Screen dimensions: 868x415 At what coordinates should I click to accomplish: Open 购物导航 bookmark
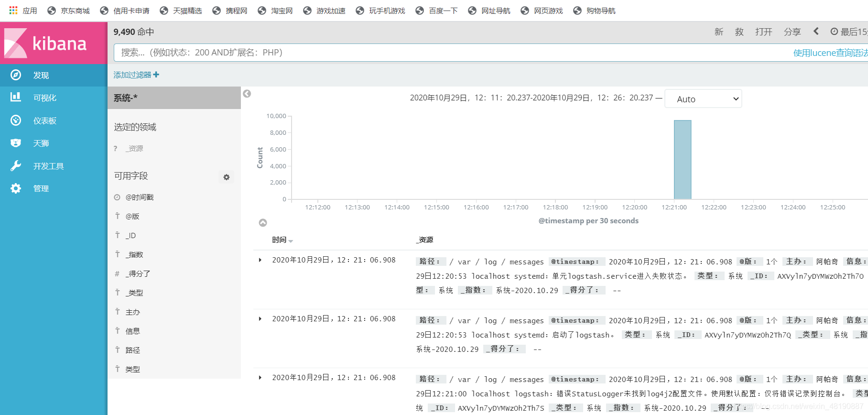point(595,11)
